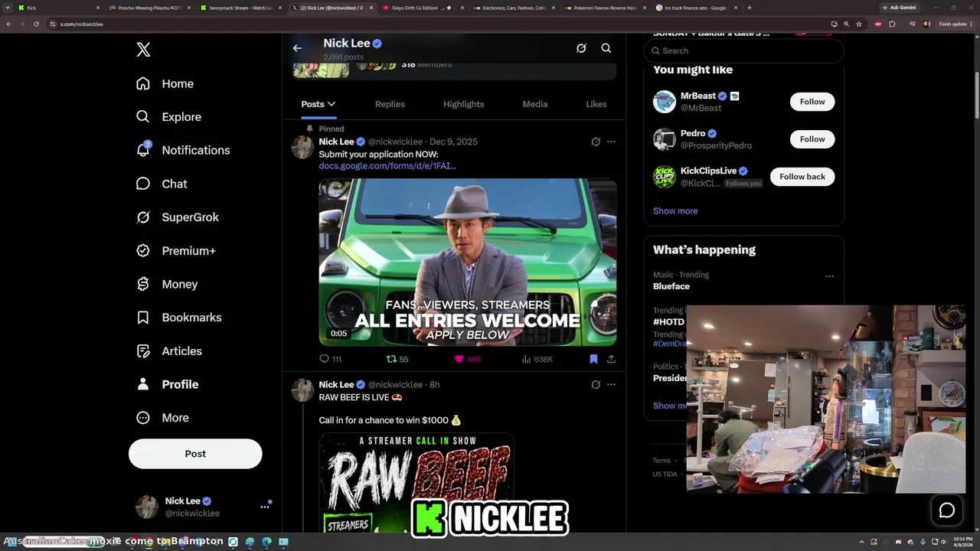Switch to the Replies tab
Image resolution: width=980 pixels, height=551 pixels.
point(390,104)
